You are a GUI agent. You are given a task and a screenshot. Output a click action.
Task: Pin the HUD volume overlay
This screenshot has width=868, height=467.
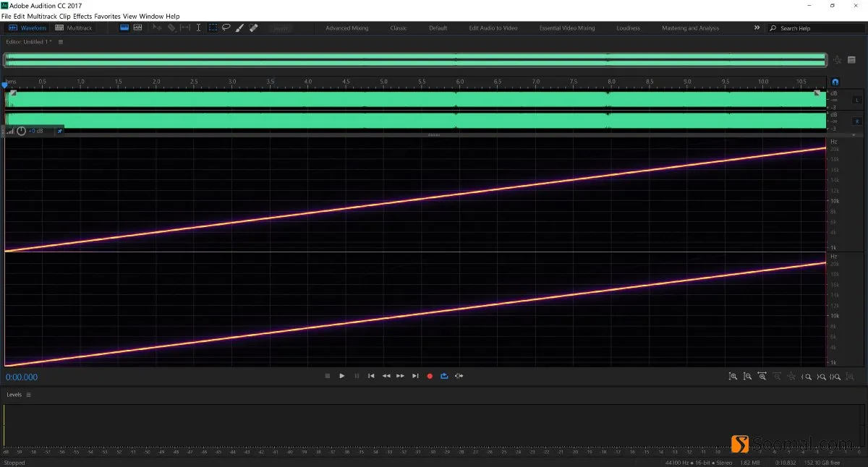pos(59,131)
